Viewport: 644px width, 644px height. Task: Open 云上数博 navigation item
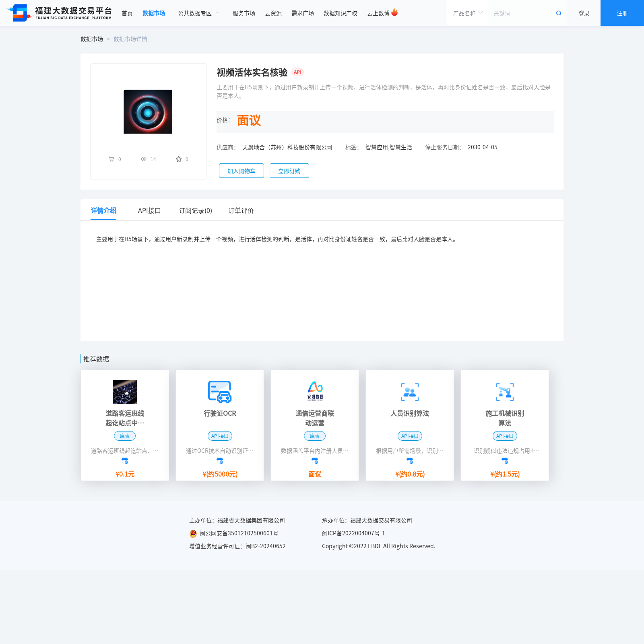click(x=378, y=13)
